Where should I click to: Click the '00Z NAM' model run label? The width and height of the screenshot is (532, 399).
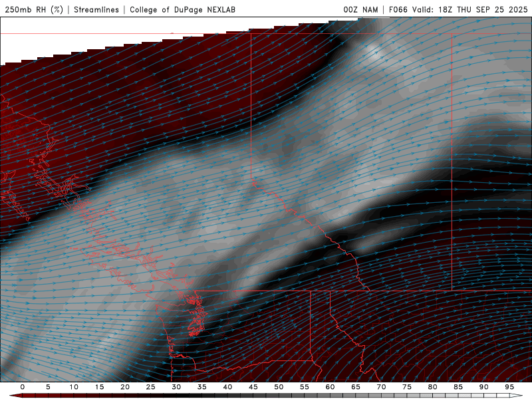tap(360, 9)
